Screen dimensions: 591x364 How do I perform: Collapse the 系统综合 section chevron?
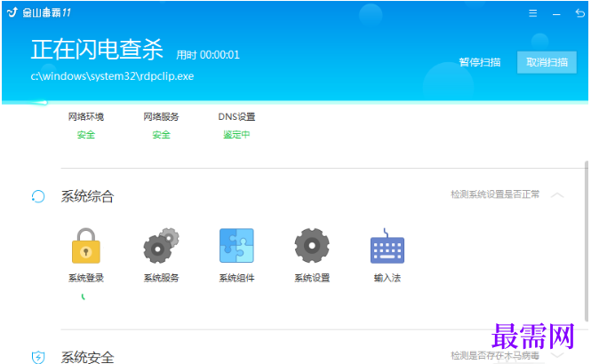pyautogui.click(x=557, y=195)
